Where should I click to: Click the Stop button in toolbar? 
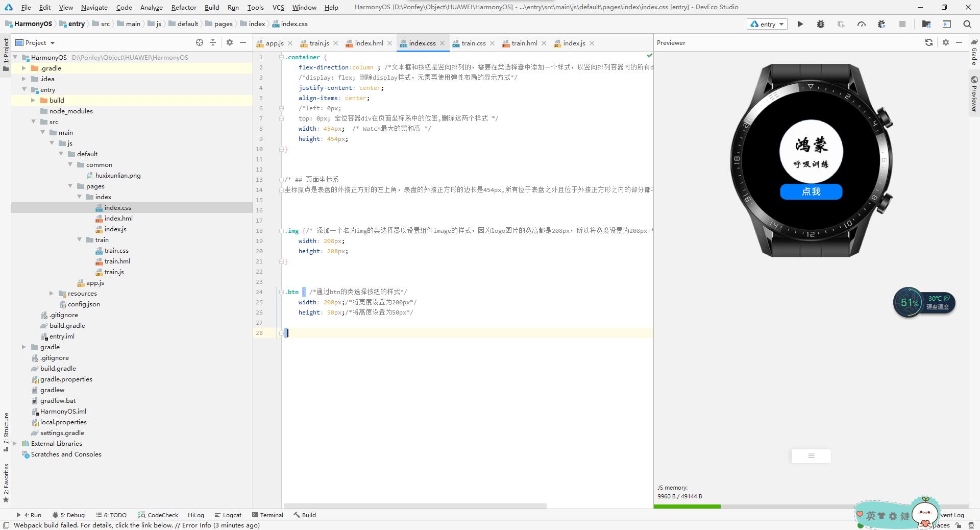[x=902, y=24]
